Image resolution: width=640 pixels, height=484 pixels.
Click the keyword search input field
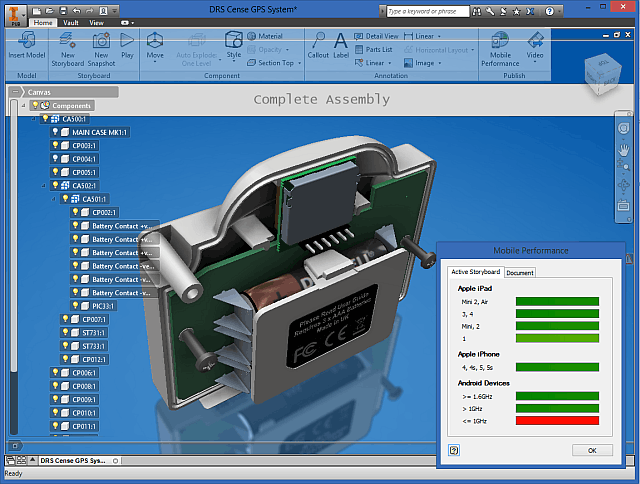[x=427, y=11]
